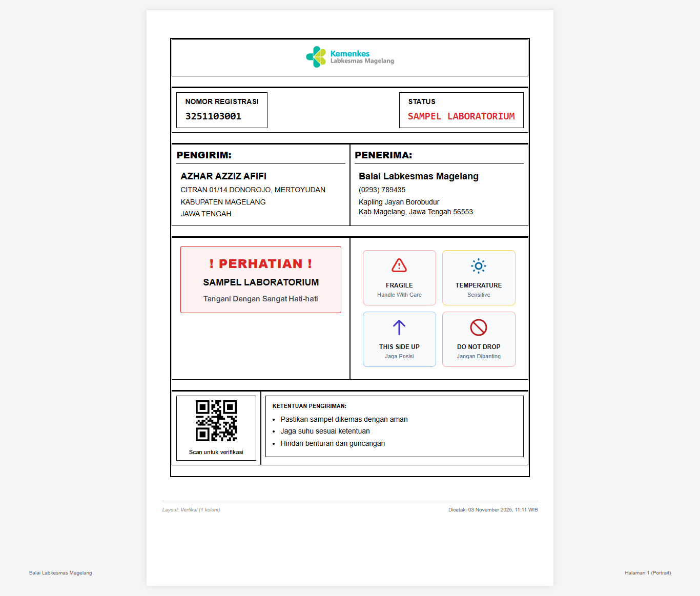Click Jaga suhu sesuai ketentuan item
Screen dimensions: 700x596
point(325,431)
